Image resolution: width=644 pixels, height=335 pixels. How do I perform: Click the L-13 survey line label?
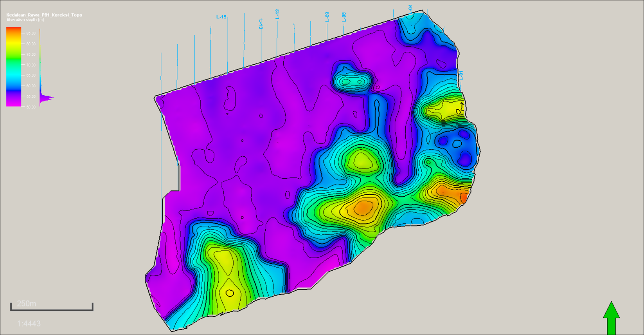(x=261, y=24)
